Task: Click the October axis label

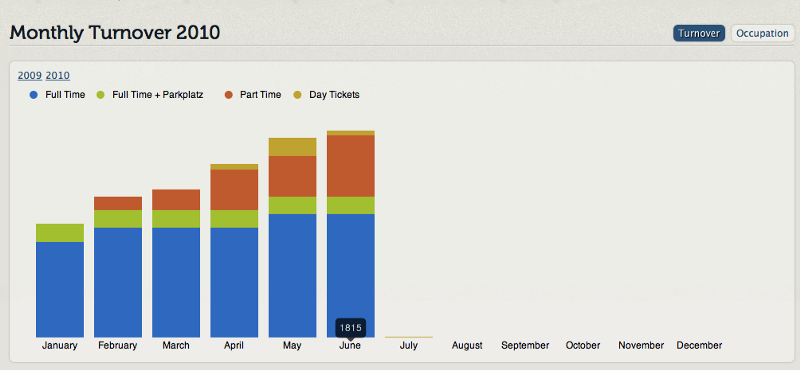Action: [x=583, y=346]
